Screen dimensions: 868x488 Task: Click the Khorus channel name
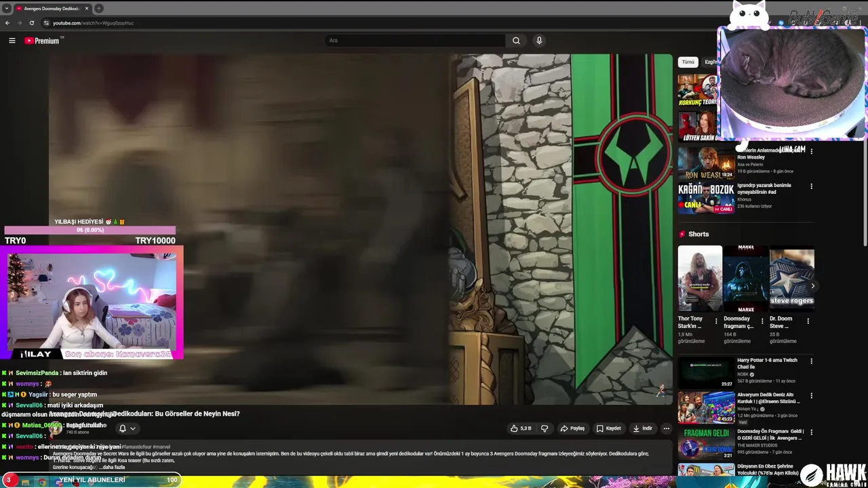pos(746,200)
